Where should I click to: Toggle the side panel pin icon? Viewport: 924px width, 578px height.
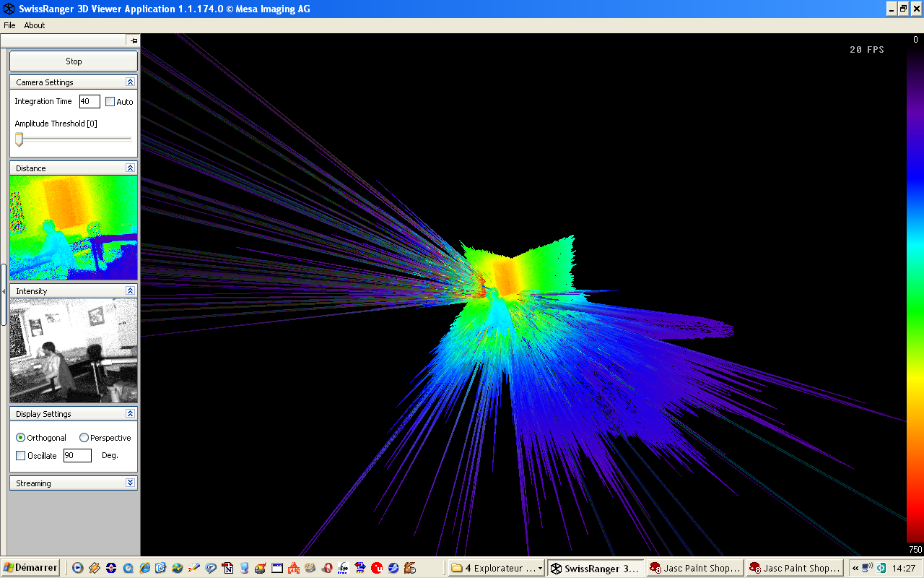click(x=134, y=40)
